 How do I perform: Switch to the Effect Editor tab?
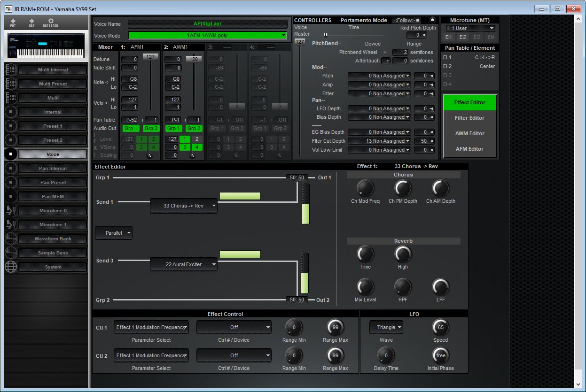click(470, 102)
